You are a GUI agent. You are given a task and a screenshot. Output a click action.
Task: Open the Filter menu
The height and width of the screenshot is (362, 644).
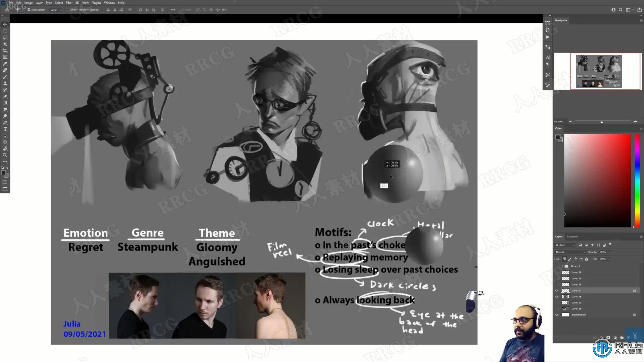tap(69, 3)
